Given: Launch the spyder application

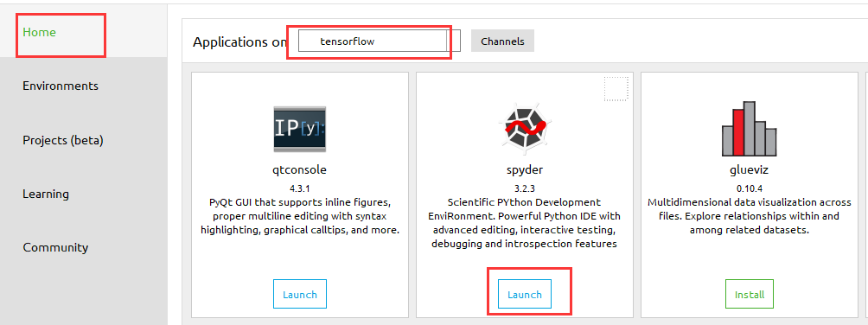Looking at the screenshot, I should 525,294.
